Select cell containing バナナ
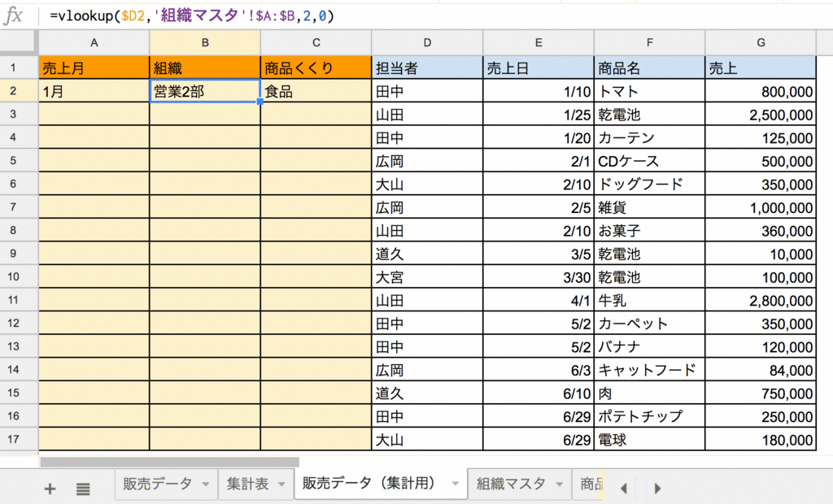833x504 pixels. point(649,346)
